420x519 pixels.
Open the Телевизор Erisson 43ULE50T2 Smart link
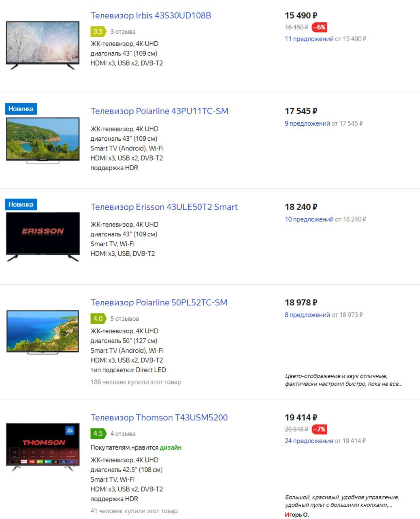[164, 207]
